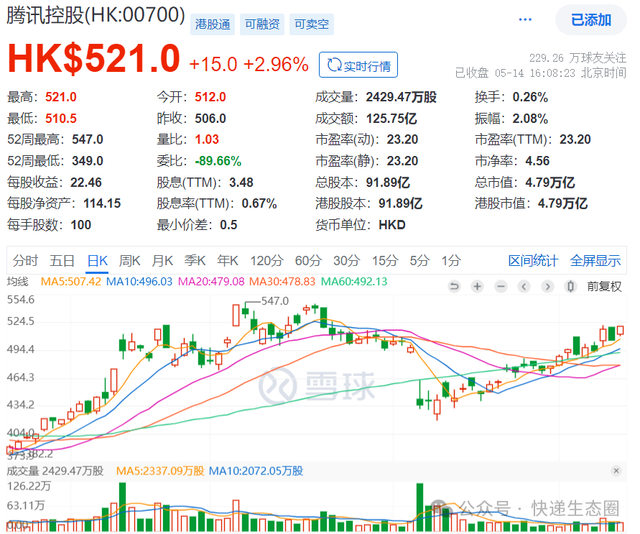Click the chart zoom-in plus icon
The height and width of the screenshot is (534, 640).
tap(477, 287)
